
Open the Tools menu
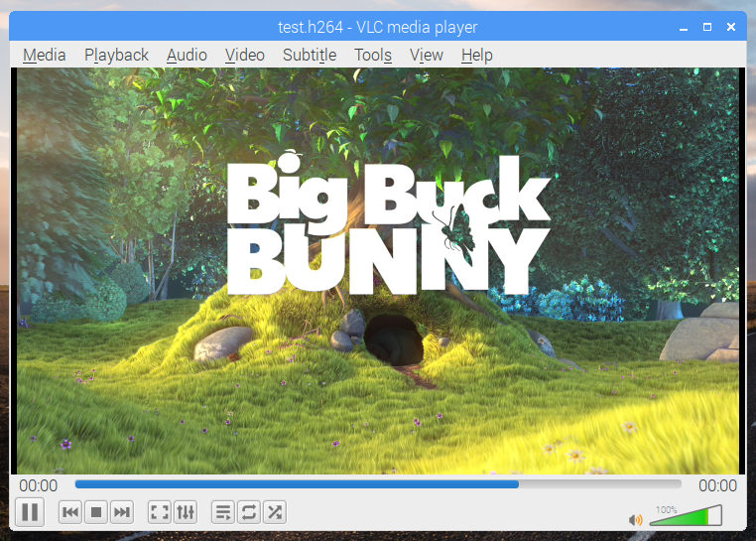pyautogui.click(x=373, y=55)
